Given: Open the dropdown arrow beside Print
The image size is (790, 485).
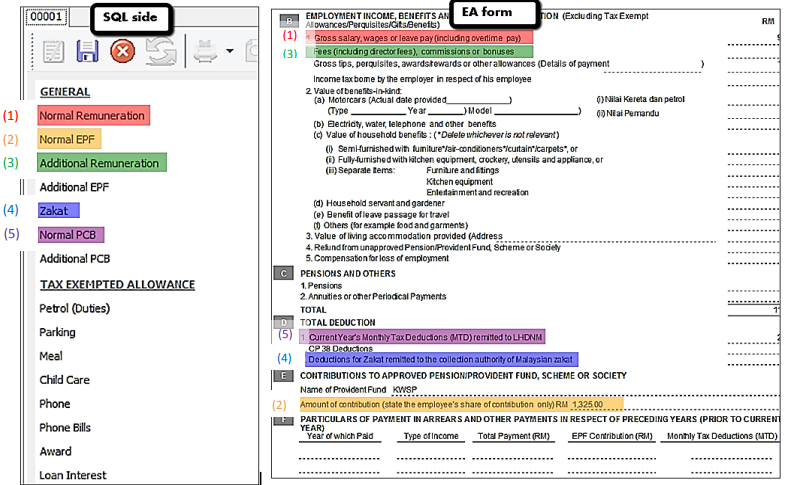Looking at the screenshot, I should (230, 52).
